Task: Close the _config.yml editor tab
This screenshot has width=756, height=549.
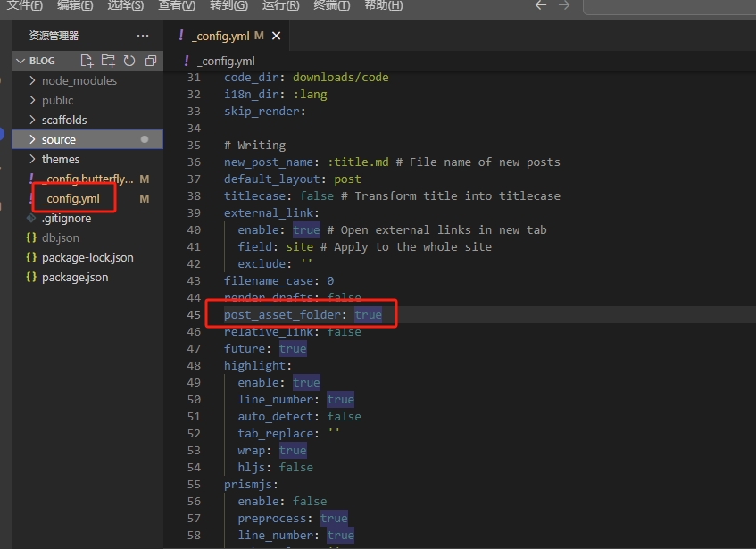Action: point(277,36)
